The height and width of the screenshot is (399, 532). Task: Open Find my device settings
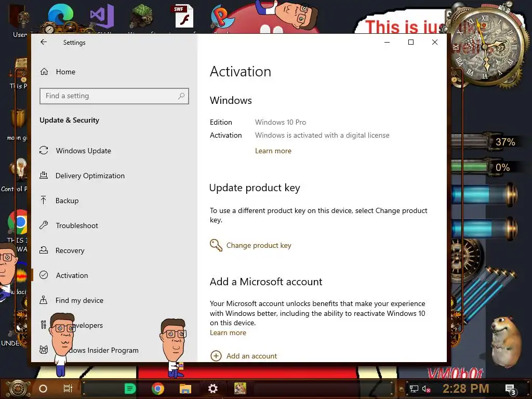coord(79,300)
